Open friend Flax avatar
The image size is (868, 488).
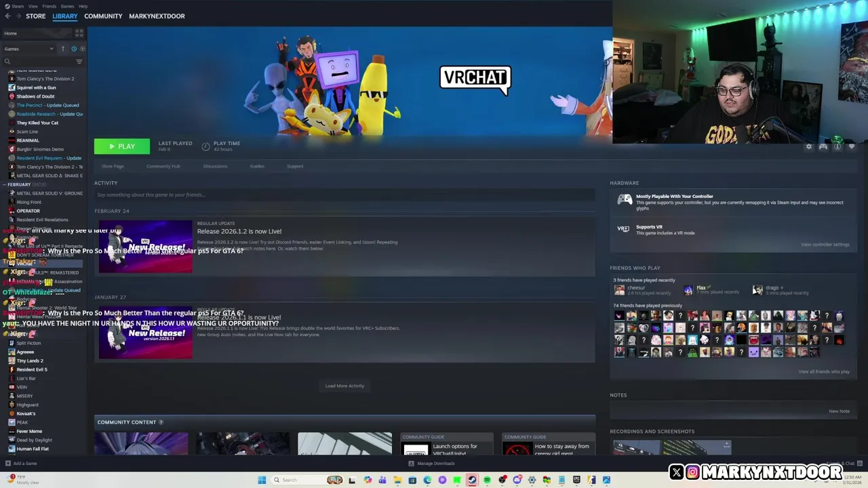click(x=689, y=290)
